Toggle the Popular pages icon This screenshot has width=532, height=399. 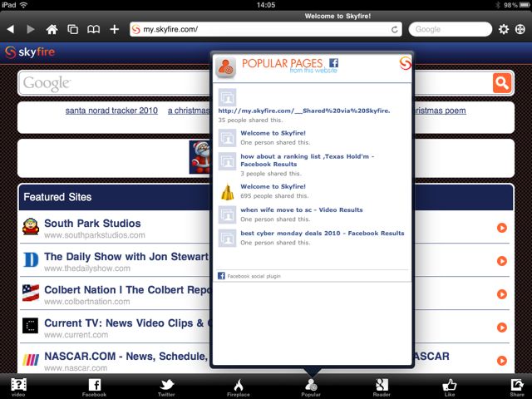311,387
